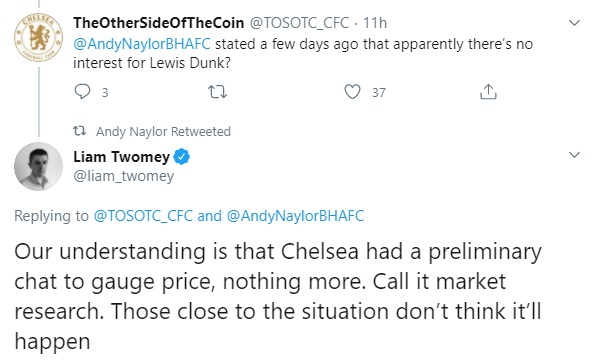Click Liam Twomey's verified badge
The image size is (597, 363).
click(182, 157)
